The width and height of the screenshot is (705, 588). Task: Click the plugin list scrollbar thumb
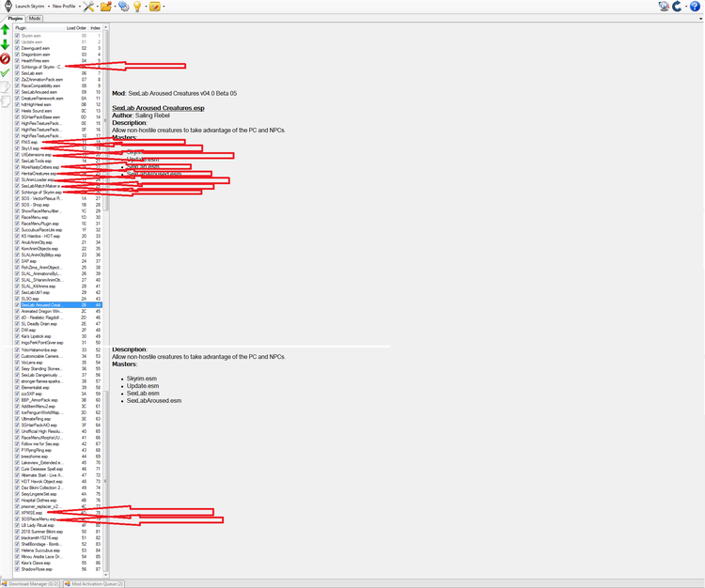point(105,120)
